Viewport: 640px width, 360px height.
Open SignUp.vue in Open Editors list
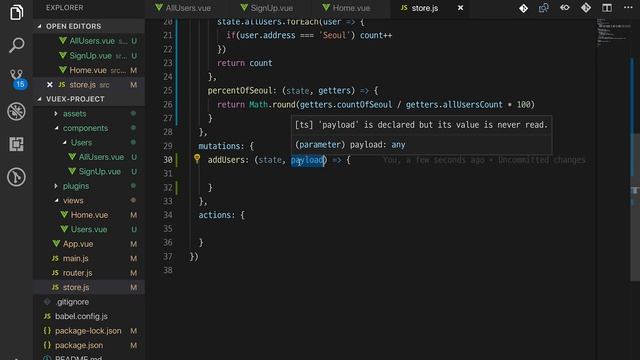91,56
